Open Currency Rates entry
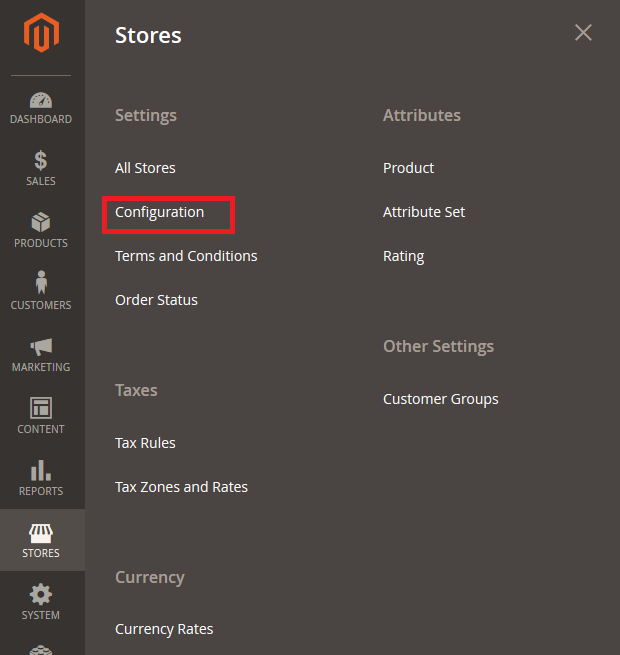Screen dimensions: 620x655 pyautogui.click(x=164, y=629)
